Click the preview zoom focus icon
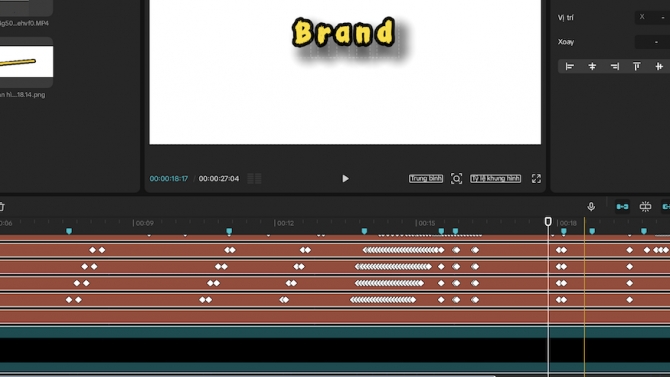The height and width of the screenshot is (377, 670). 456,179
